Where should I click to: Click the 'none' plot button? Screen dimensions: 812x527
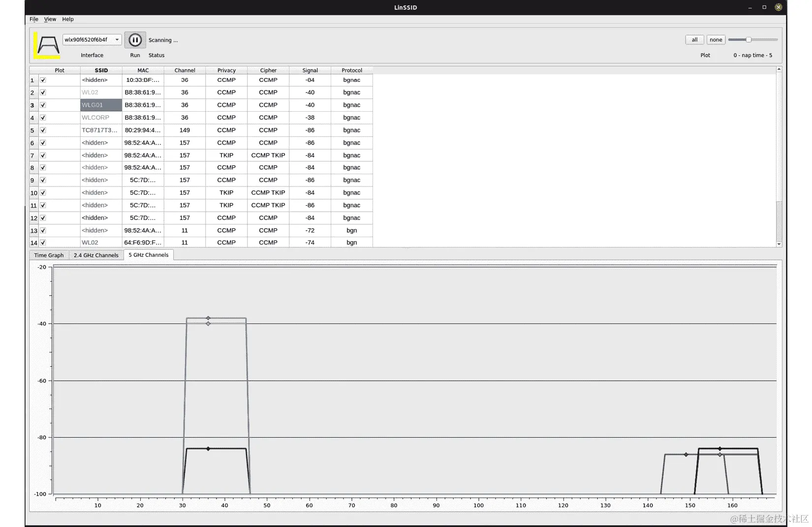[x=716, y=40]
